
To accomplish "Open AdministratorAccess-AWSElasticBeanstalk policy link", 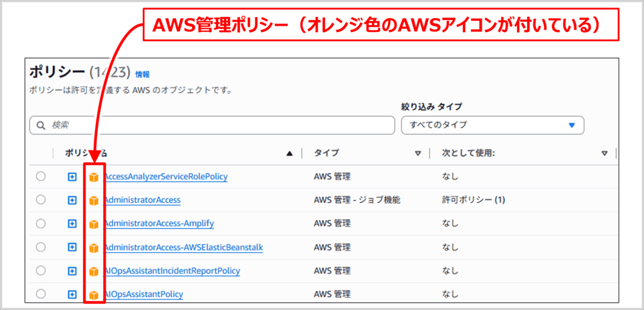I will coord(184,248).
